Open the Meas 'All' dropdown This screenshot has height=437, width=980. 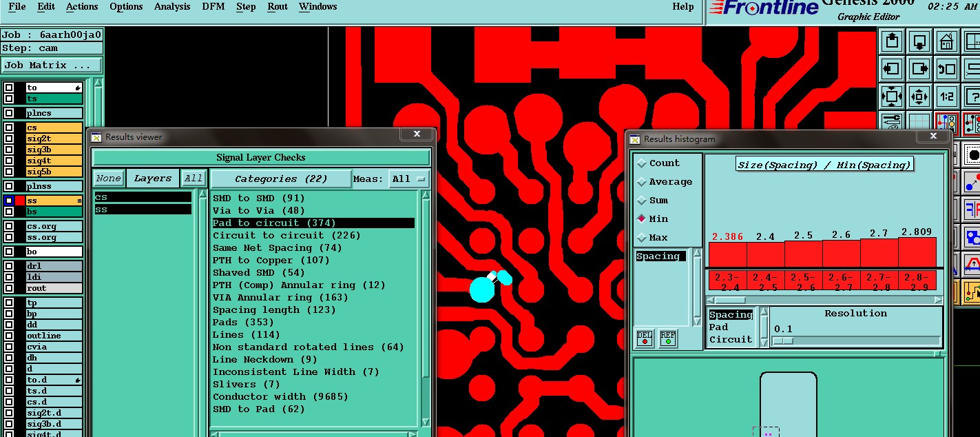pos(408,179)
